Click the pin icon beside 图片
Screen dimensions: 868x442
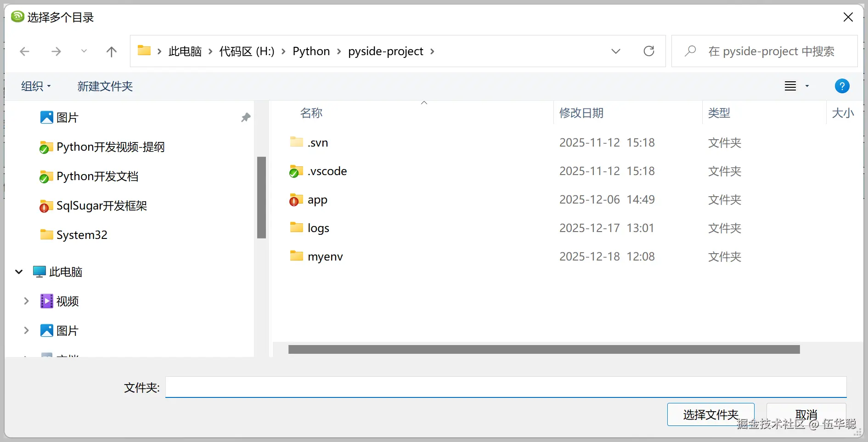pyautogui.click(x=246, y=118)
